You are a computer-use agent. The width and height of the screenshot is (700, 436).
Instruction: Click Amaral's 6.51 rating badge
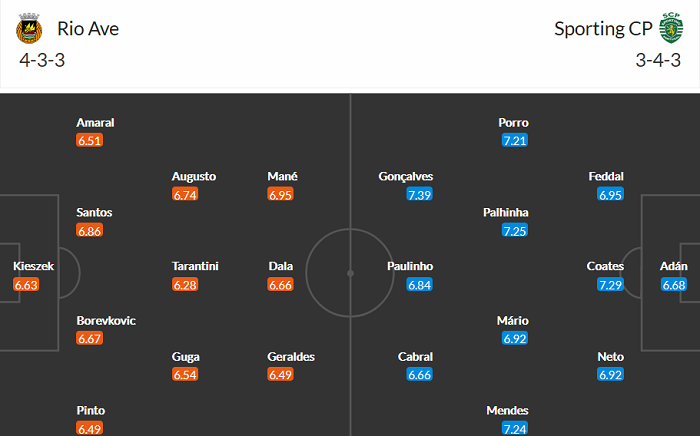coord(89,141)
